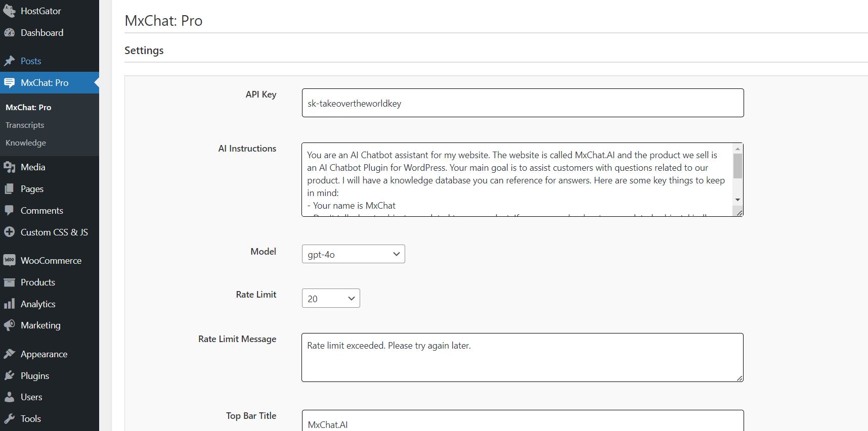Image resolution: width=868 pixels, height=431 pixels.
Task: Open Products in the sidebar
Action: (x=50, y=282)
